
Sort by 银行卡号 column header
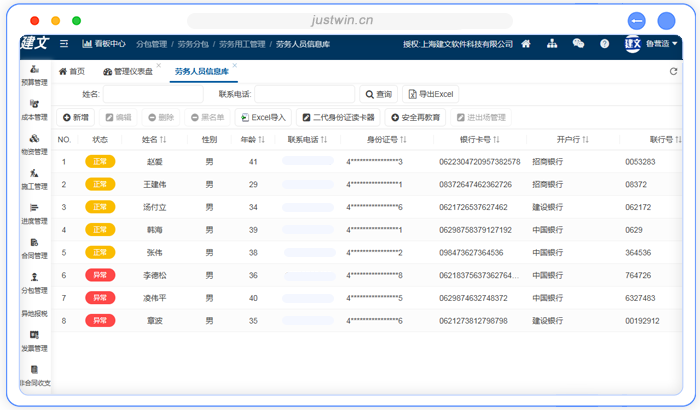point(480,140)
